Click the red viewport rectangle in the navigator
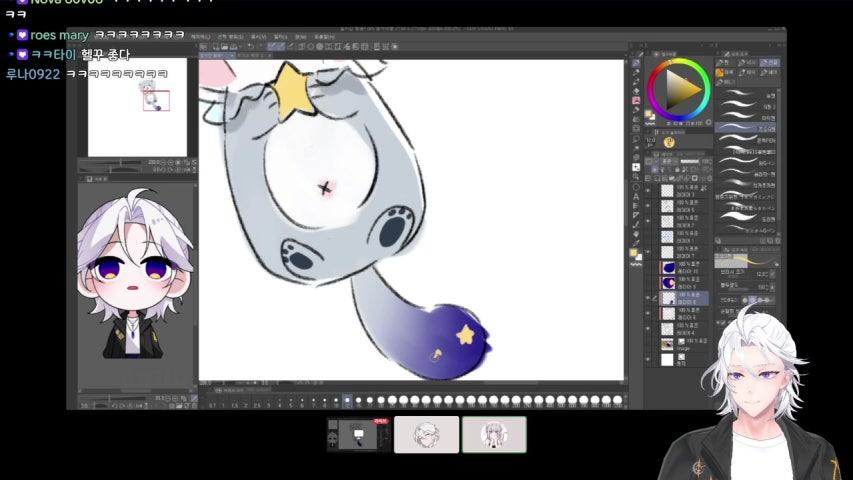Screen dimensions: 853x480 [156, 101]
